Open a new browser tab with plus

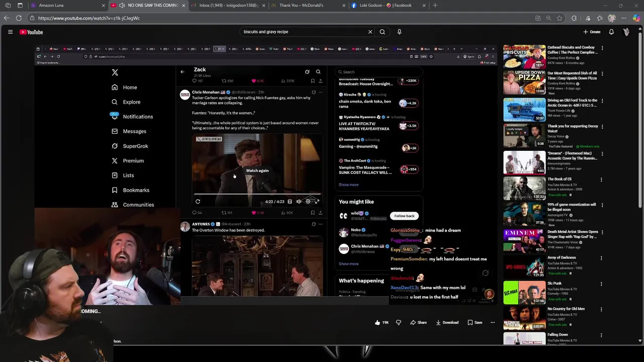pos(435,6)
